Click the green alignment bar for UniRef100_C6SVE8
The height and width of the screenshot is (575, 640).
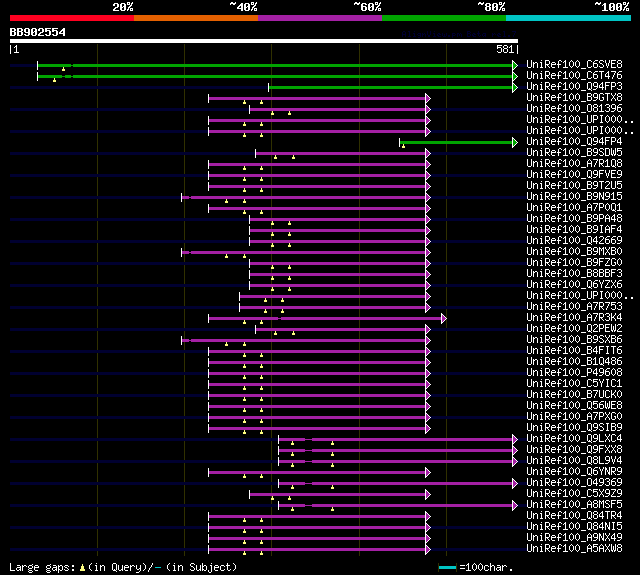tap(278, 65)
